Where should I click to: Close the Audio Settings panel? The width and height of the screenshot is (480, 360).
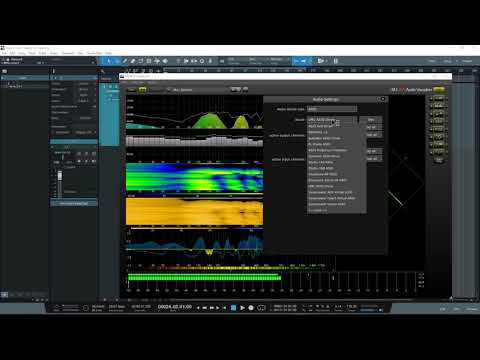click(383, 99)
